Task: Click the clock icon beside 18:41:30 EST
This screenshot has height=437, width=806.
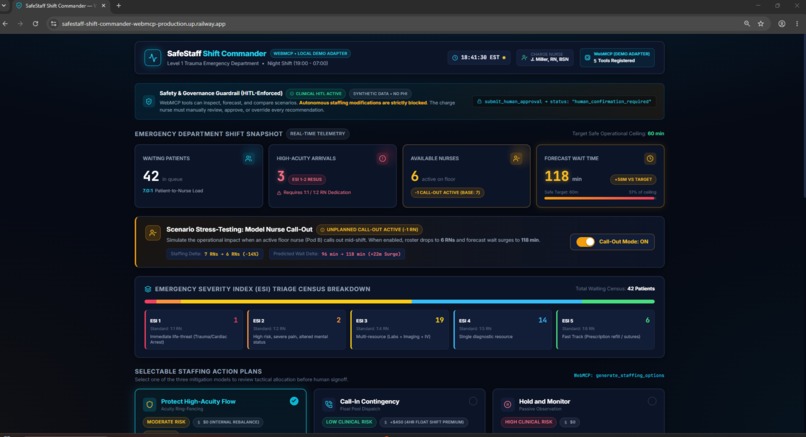Action: [x=455, y=58]
